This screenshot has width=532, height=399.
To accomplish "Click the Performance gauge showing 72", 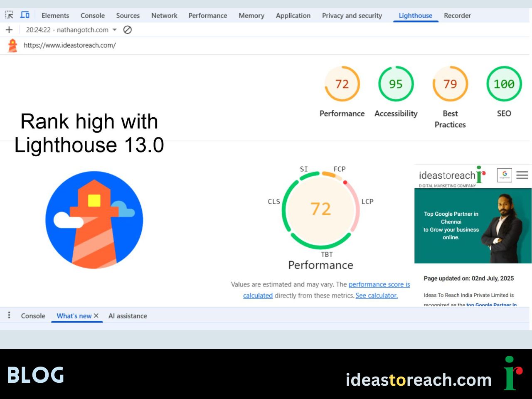I will coord(342,84).
